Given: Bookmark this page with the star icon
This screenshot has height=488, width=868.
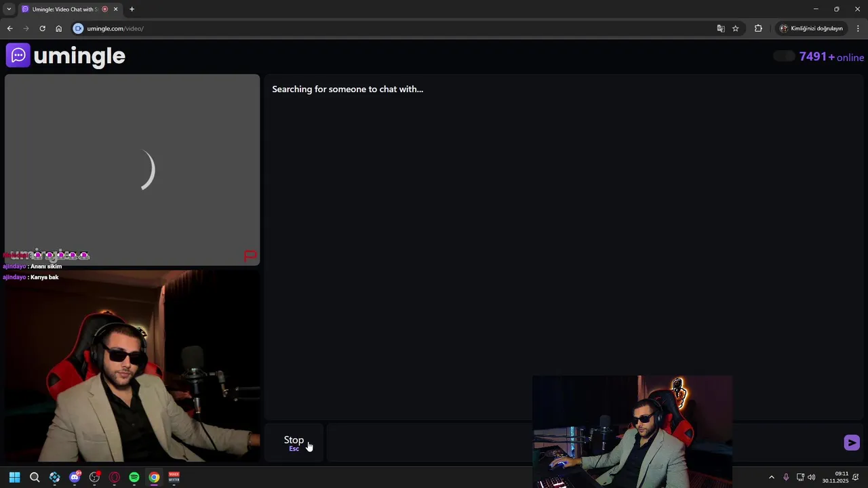Looking at the screenshot, I should pyautogui.click(x=735, y=28).
